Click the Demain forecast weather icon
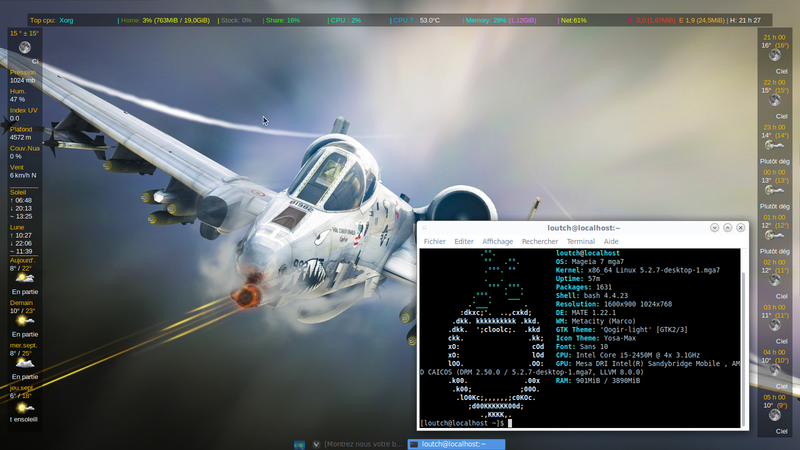Viewport: 800px width, 450px height. click(24, 320)
